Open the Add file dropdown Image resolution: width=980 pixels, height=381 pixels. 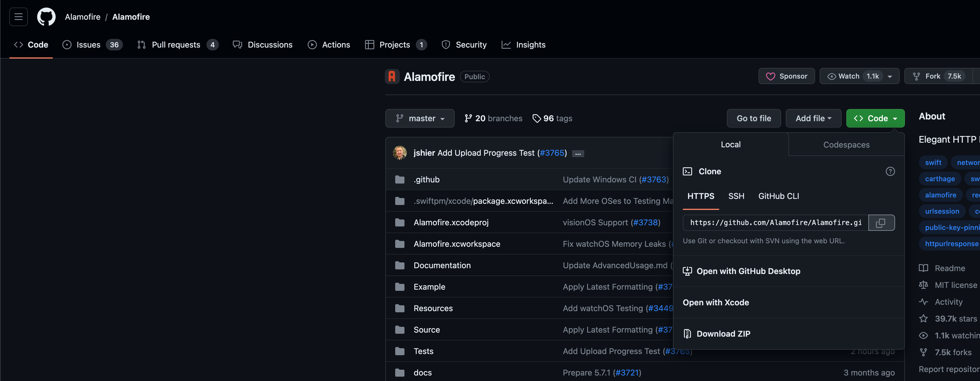pyautogui.click(x=813, y=118)
